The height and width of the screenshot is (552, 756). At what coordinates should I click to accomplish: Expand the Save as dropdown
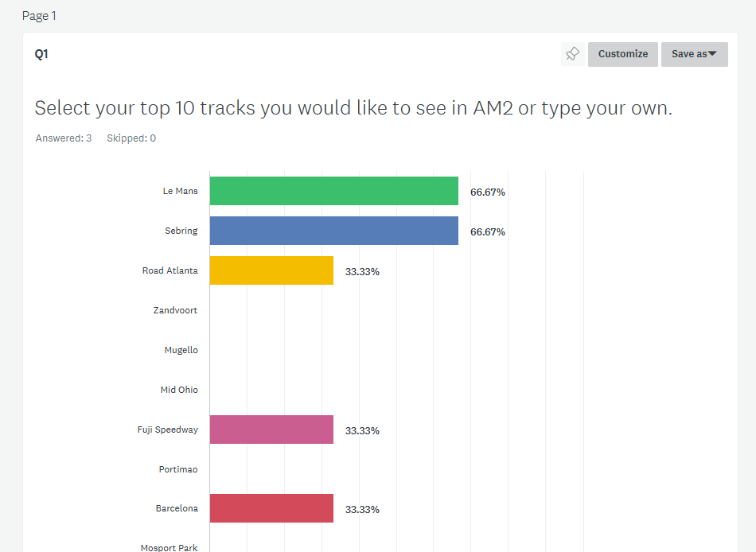[x=694, y=54]
